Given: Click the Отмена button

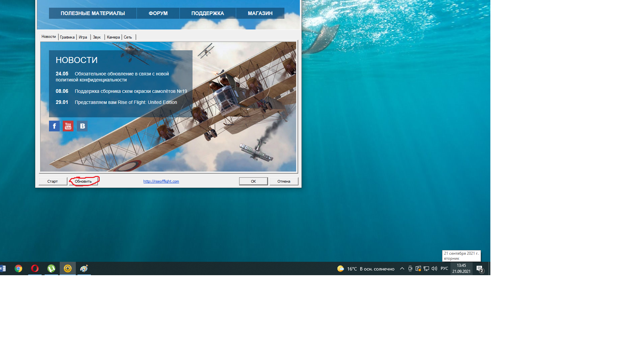Looking at the screenshot, I should 284,181.
